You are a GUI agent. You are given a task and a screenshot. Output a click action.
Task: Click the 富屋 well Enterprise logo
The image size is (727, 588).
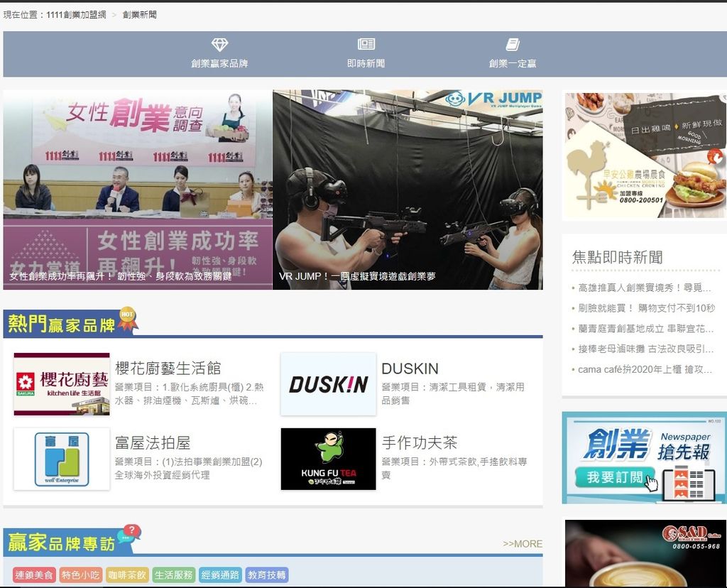[62, 459]
